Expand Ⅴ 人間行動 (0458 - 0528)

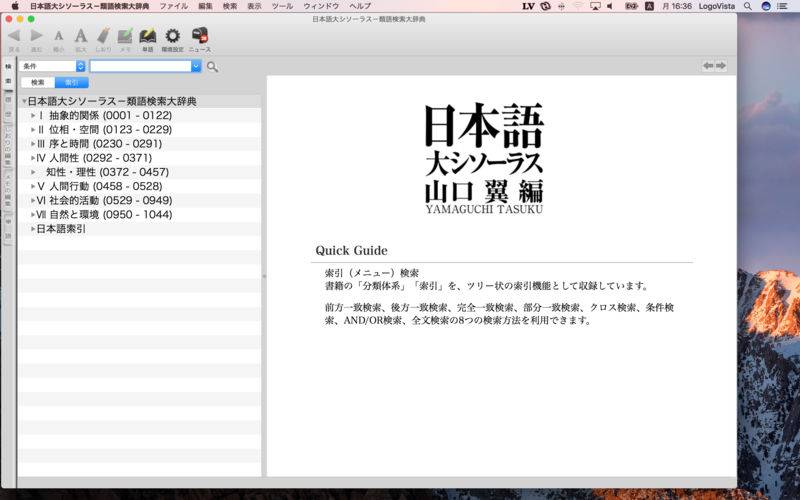tap(33, 186)
